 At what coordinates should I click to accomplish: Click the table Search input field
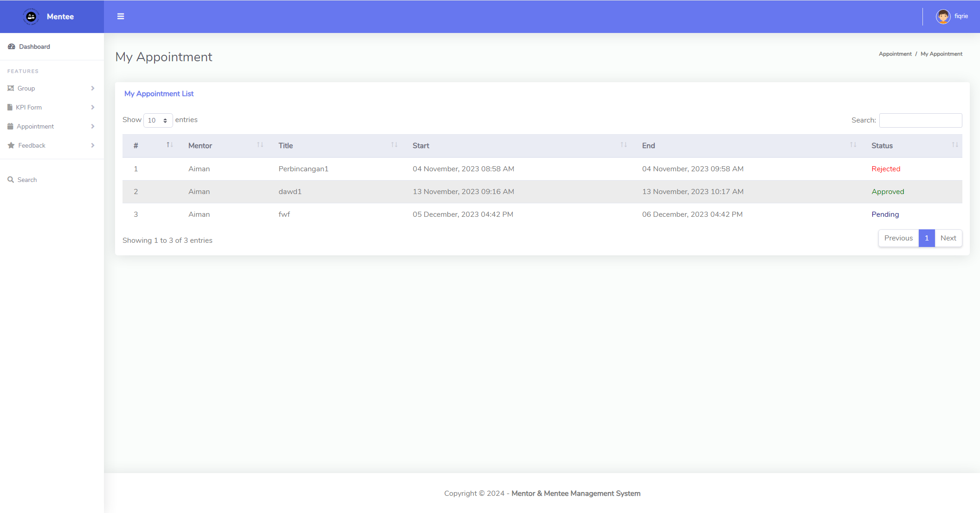coord(920,120)
